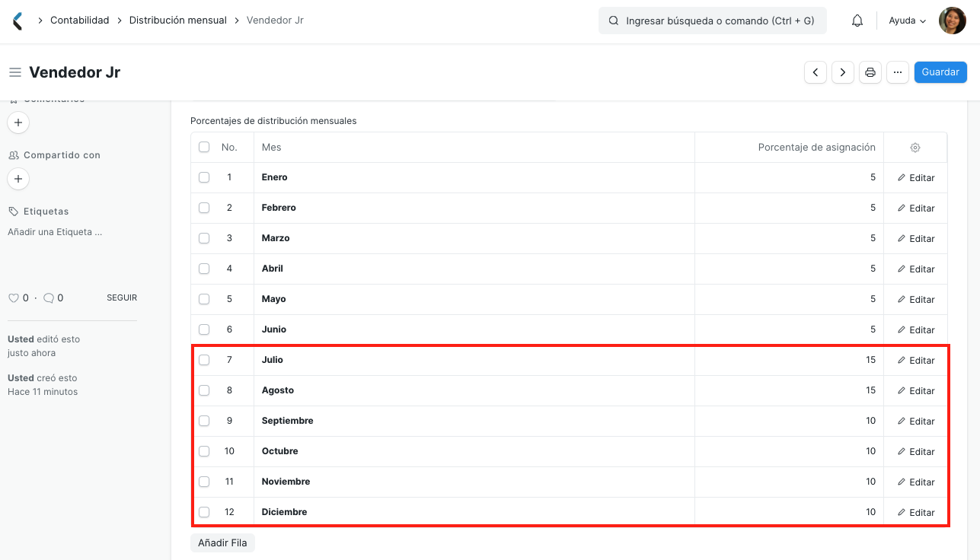Go to previous record arrow

816,72
